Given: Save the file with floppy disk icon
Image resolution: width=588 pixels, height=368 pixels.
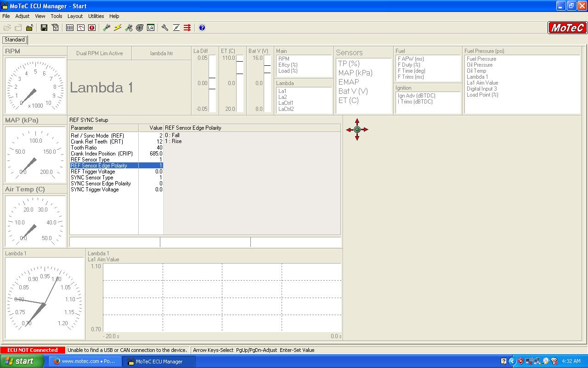Looking at the screenshot, I should pyautogui.click(x=44, y=28).
